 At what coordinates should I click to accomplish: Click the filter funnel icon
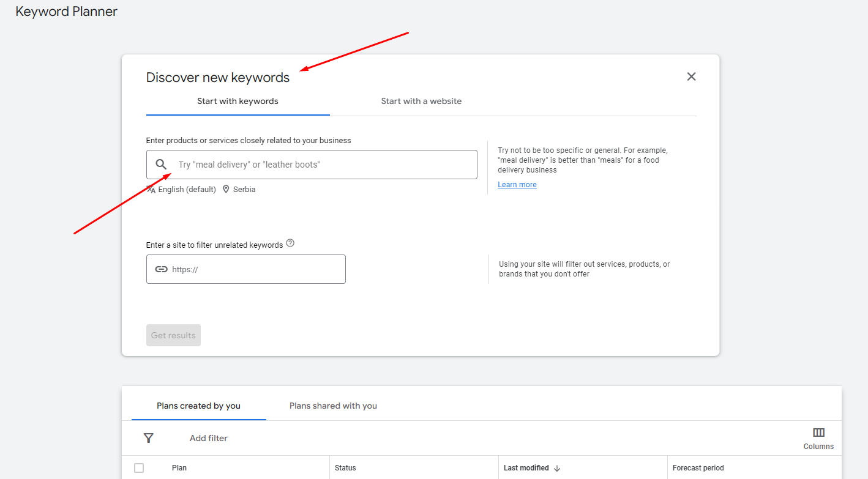148,438
